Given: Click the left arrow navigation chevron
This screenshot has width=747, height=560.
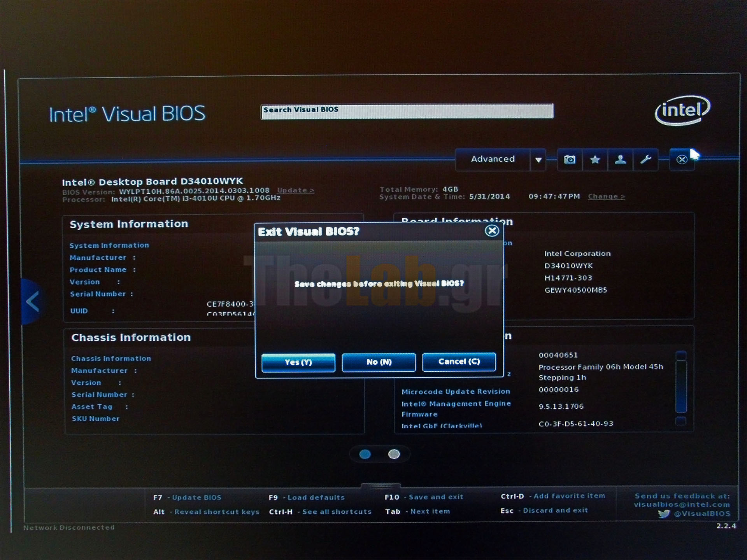Looking at the screenshot, I should pos(32,301).
